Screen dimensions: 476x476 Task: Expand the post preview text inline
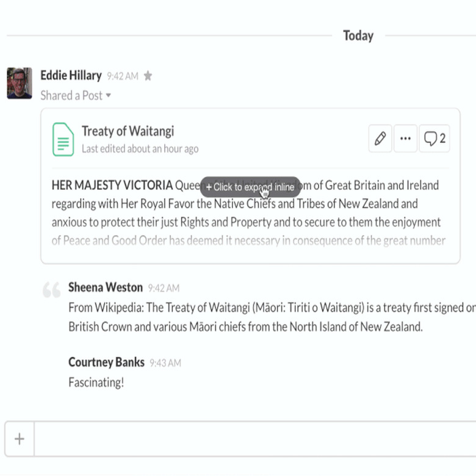click(x=250, y=187)
